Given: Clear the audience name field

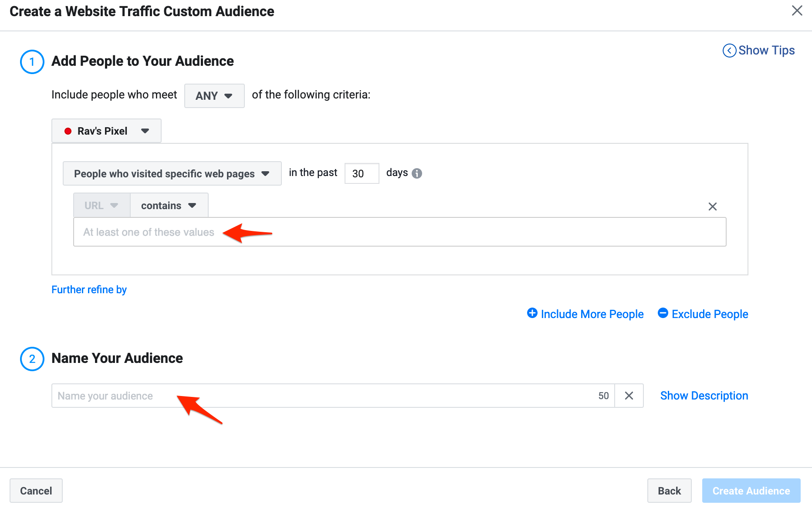Looking at the screenshot, I should tap(629, 396).
